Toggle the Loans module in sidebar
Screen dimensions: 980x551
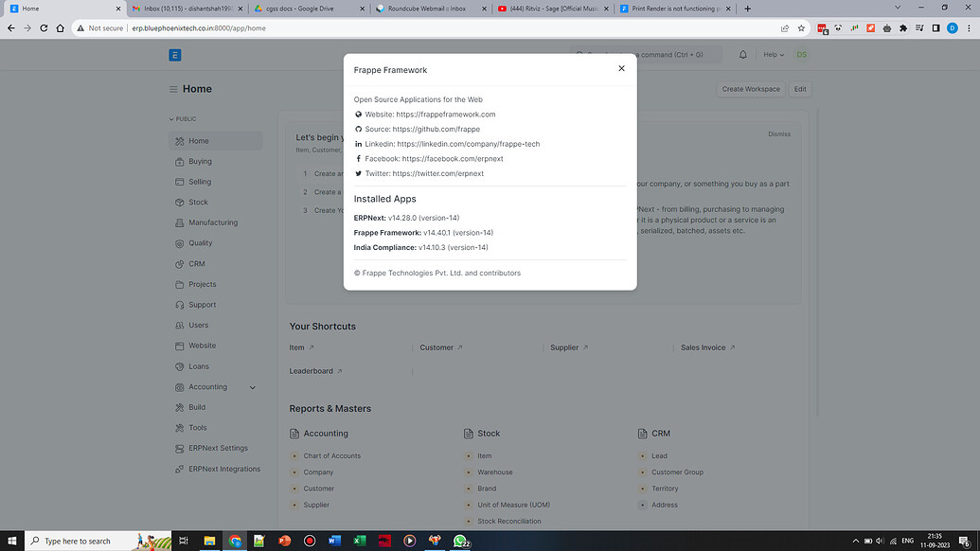pos(197,365)
